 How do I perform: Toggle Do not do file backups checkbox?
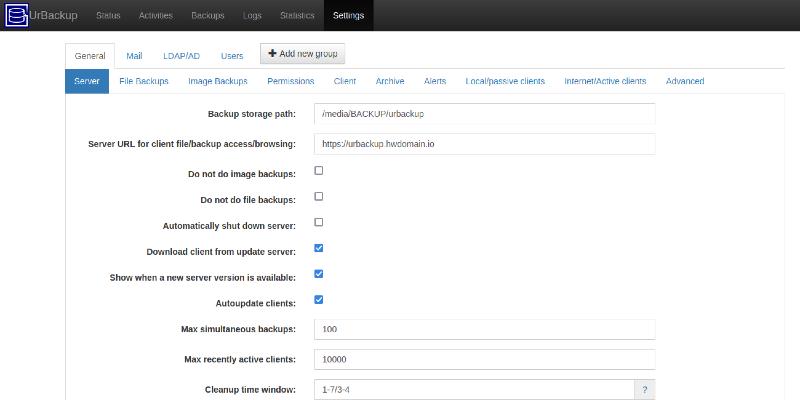319,197
